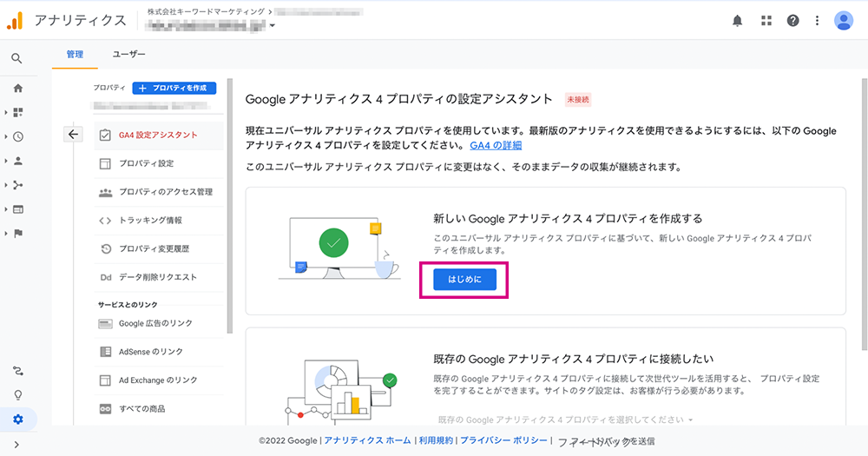868x456 pixels.
Task: Open notifications bell icon
Action: 737,21
